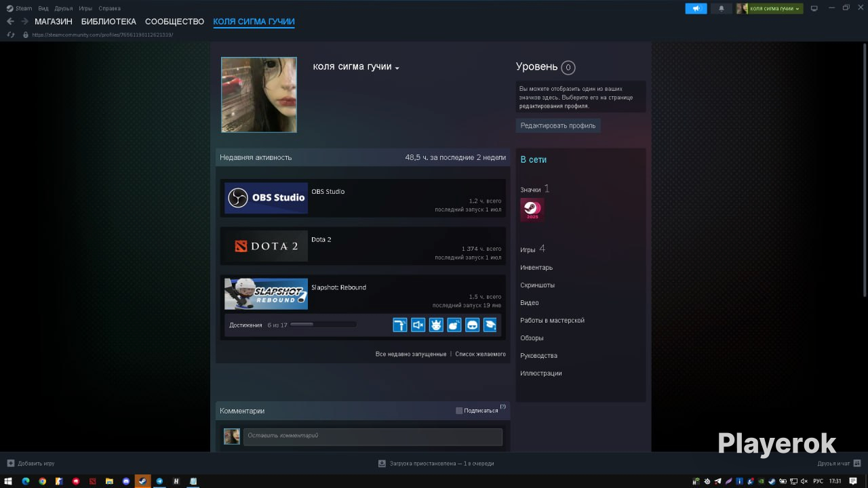Launch Microsoft Edge from the taskbar
This screenshot has height=488, width=868.
click(x=26, y=481)
